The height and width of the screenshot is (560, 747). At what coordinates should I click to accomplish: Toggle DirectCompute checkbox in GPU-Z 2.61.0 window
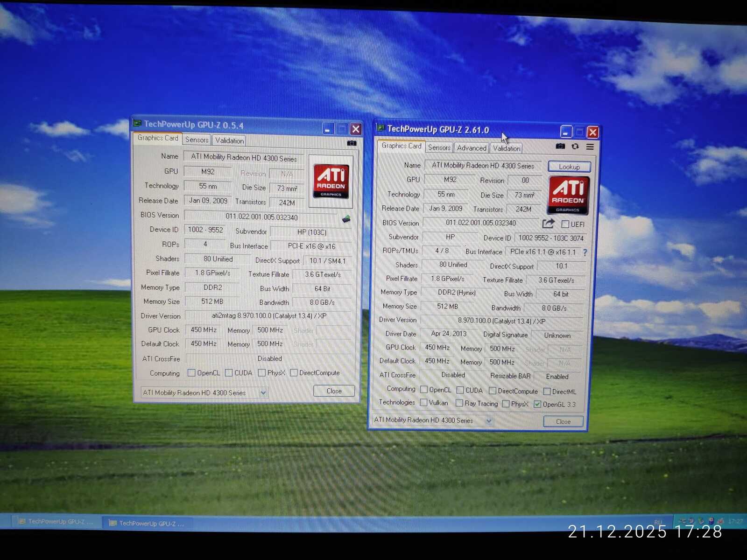493,391
